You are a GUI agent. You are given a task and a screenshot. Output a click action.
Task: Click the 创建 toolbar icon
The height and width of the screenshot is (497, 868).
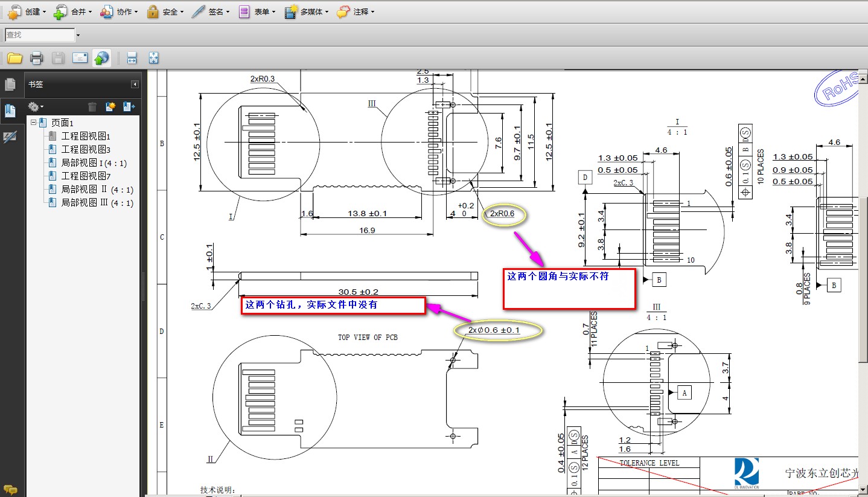14,11
